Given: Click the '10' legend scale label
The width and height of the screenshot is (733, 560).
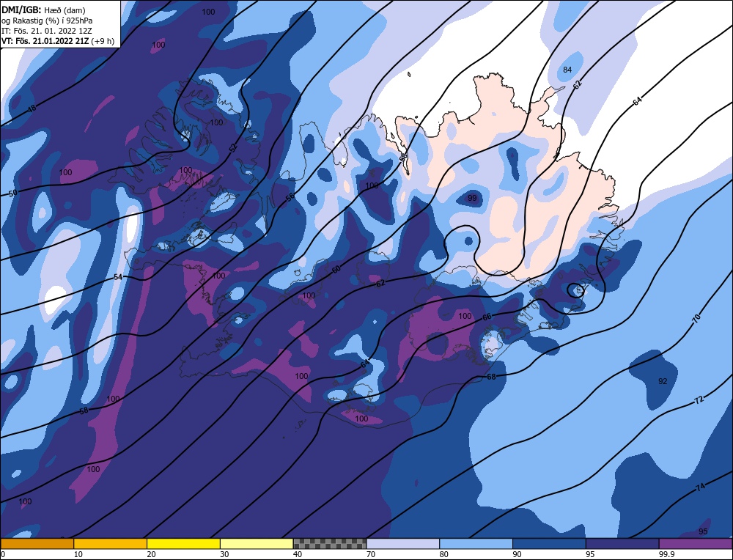Looking at the screenshot, I should (78, 554).
